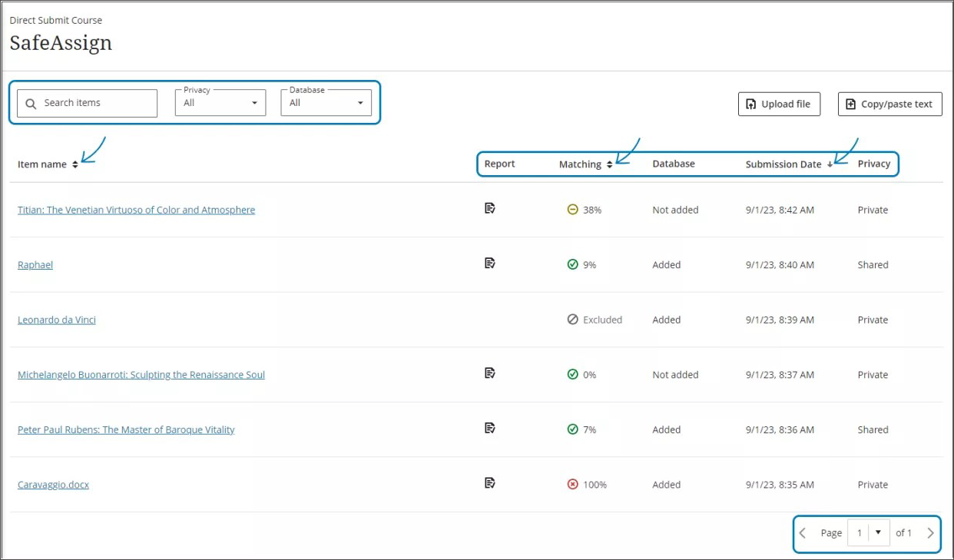Image resolution: width=954 pixels, height=560 pixels.
Task: Click the SafeAssign page heading
Action: click(61, 43)
